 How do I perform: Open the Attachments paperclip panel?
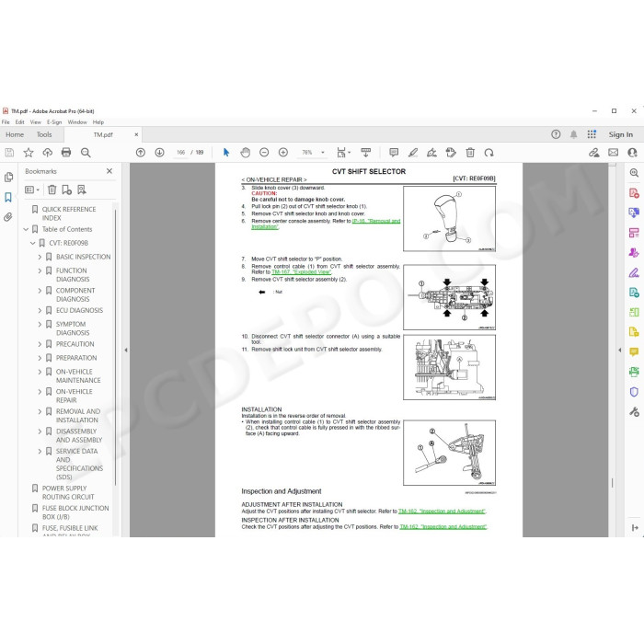coord(8,217)
